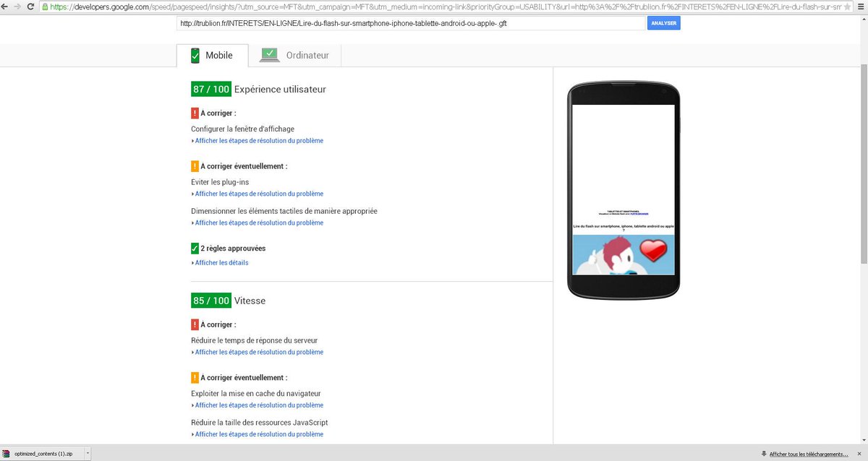The height and width of the screenshot is (461, 868).
Task: Reload the page with the refresh icon
Action: (30, 7)
